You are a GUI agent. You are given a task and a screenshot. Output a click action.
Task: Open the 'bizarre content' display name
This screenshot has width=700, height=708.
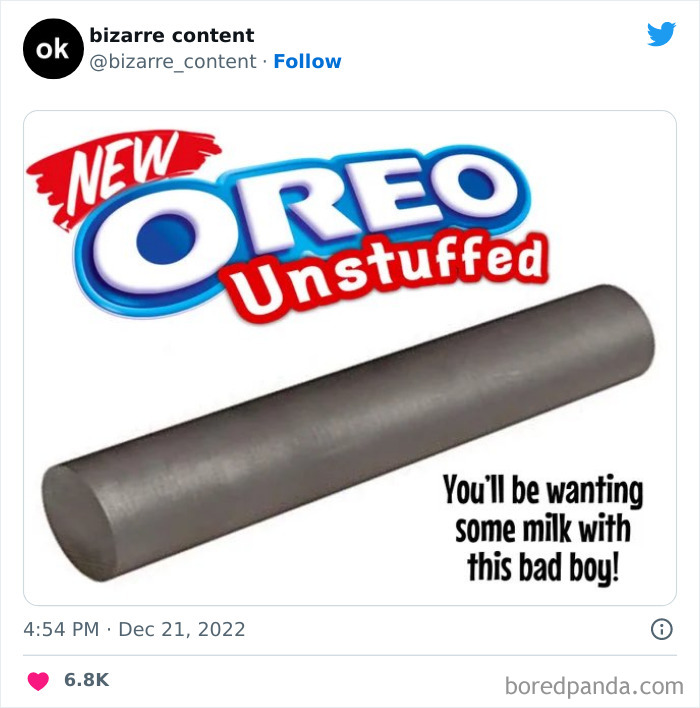(x=172, y=35)
